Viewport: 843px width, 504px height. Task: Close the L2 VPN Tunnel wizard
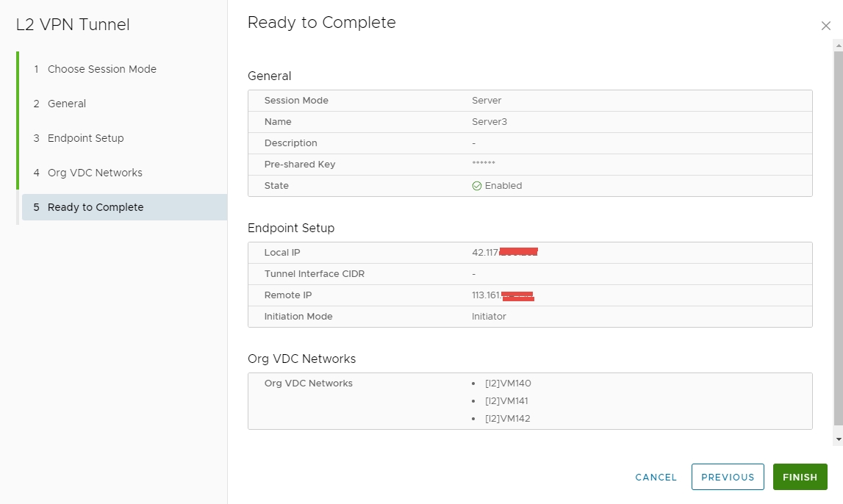click(x=825, y=26)
